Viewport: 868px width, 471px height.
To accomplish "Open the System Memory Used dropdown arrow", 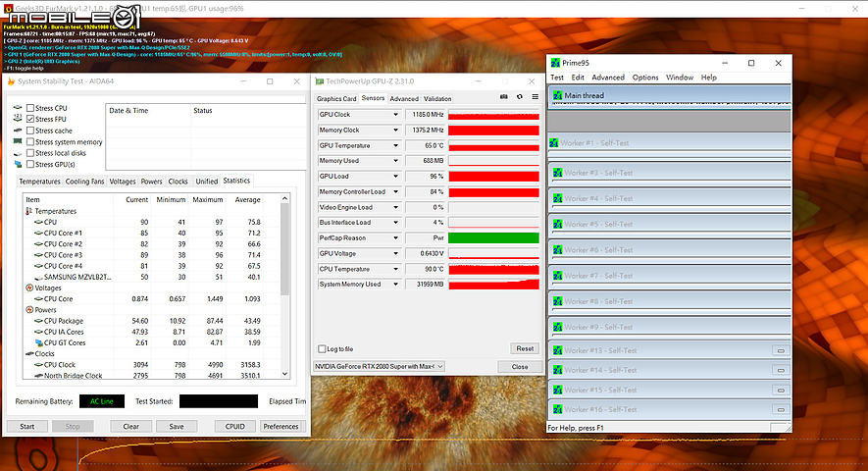I will (395, 285).
